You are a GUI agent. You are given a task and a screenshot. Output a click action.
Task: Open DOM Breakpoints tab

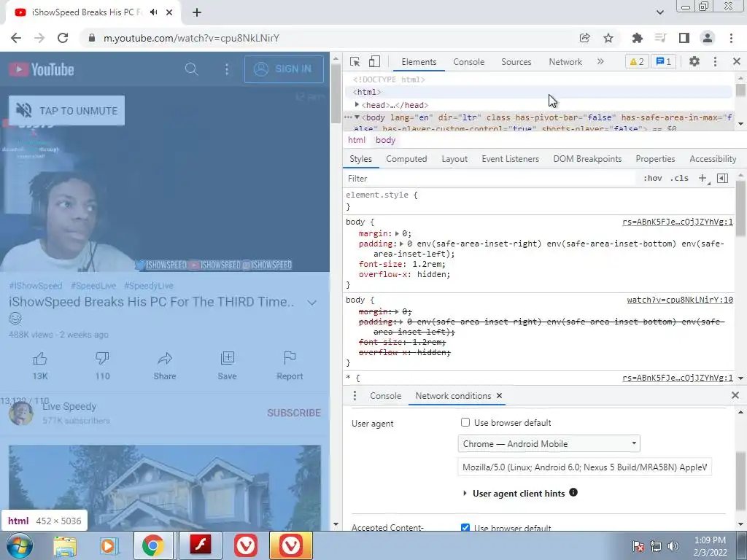click(587, 159)
